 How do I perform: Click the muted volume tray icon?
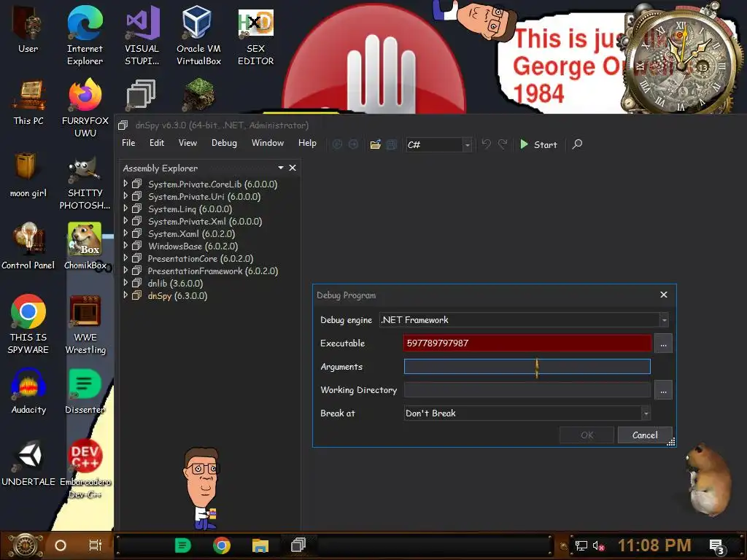(x=598, y=545)
